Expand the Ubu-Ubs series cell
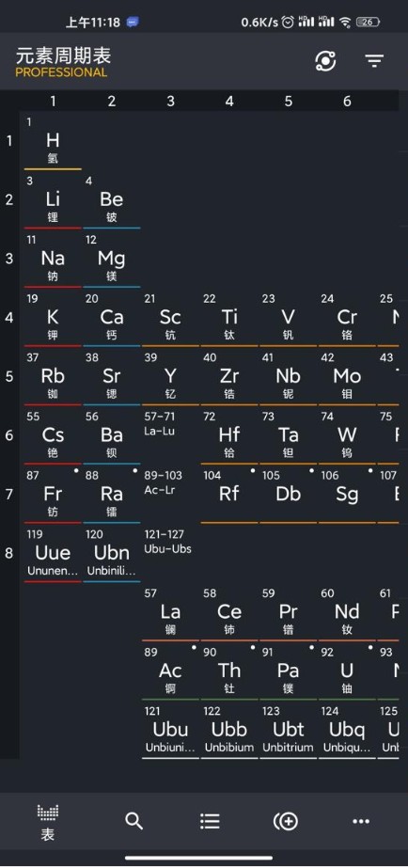Screen dimensions: 408x868 click(x=170, y=554)
